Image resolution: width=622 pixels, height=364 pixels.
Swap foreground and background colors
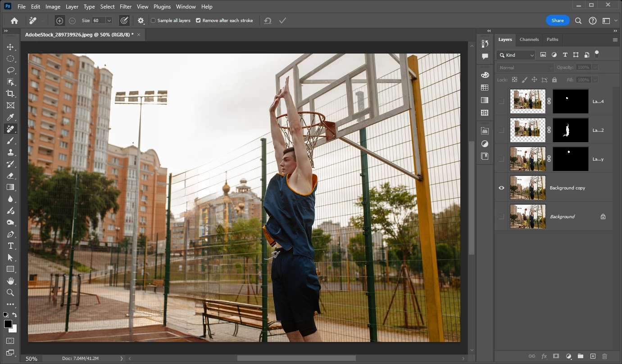pos(15,315)
